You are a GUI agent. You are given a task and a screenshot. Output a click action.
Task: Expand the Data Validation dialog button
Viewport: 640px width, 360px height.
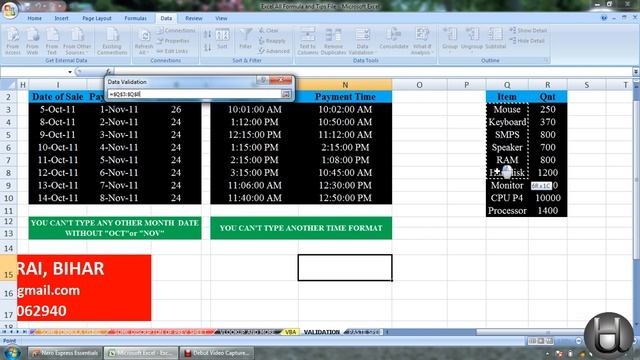pyautogui.click(x=286, y=94)
